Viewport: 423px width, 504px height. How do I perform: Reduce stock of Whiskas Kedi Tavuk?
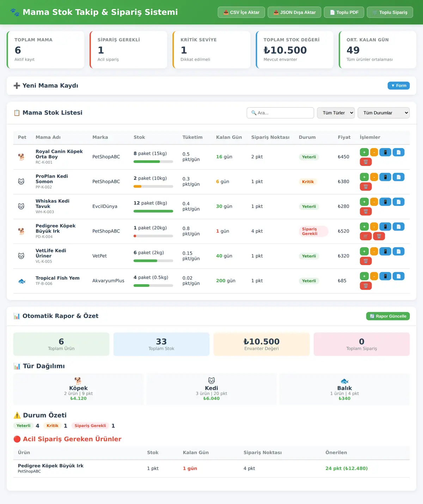click(x=374, y=202)
